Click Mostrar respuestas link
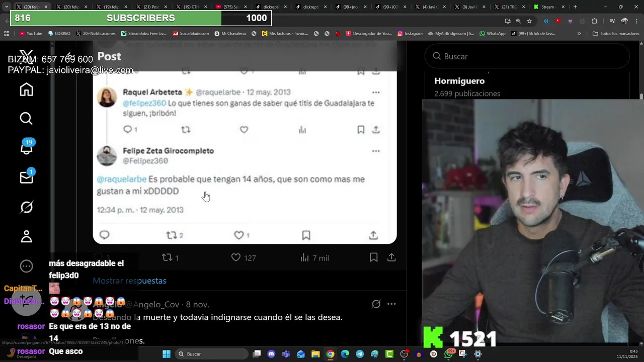This screenshot has width=644, height=362. 129,281
